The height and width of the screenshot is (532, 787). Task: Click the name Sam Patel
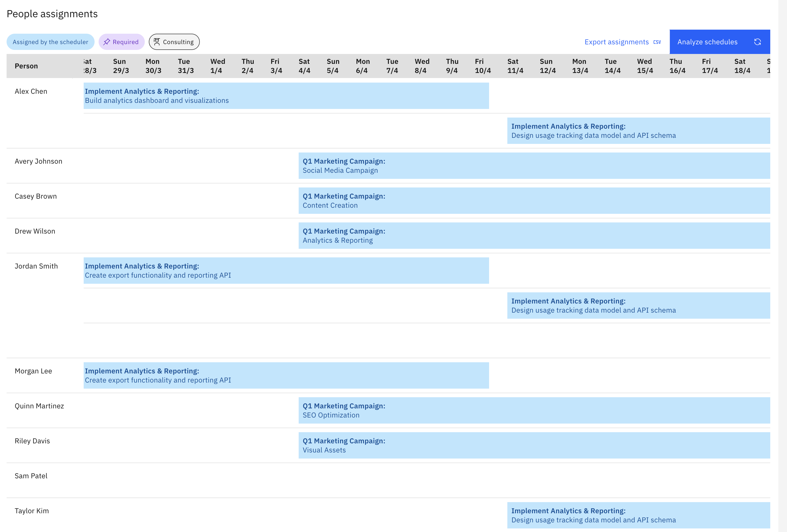coord(31,476)
